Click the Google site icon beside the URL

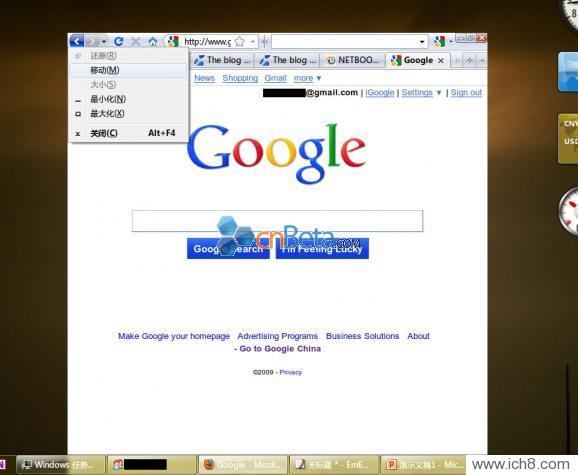click(173, 41)
